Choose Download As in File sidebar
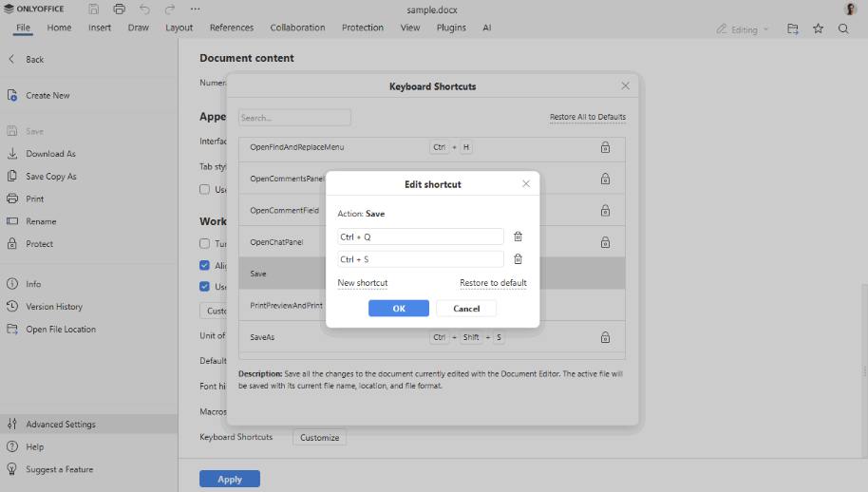The width and height of the screenshot is (868, 492). pos(88,154)
